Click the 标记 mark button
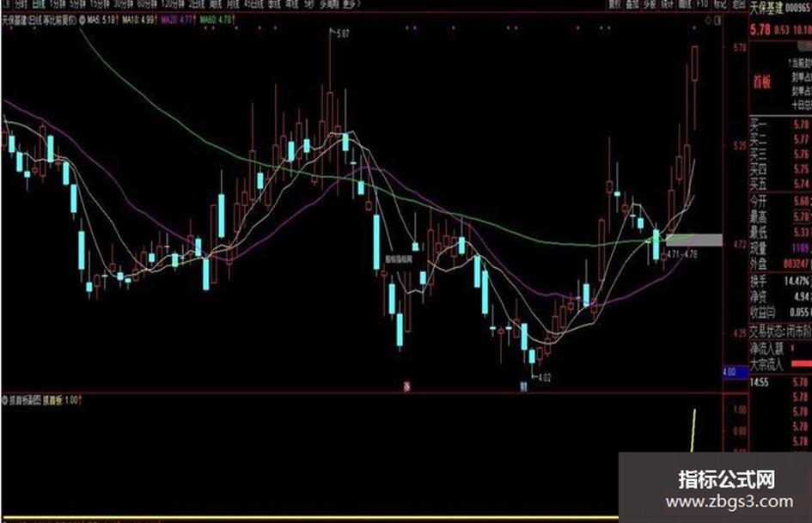The height and width of the screenshot is (523, 812). pyautogui.click(x=719, y=4)
